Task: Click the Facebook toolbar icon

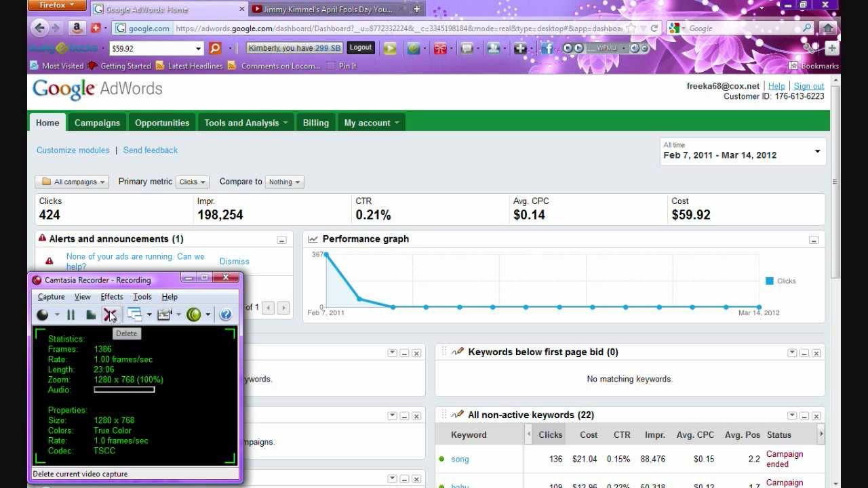Action: click(x=547, y=48)
